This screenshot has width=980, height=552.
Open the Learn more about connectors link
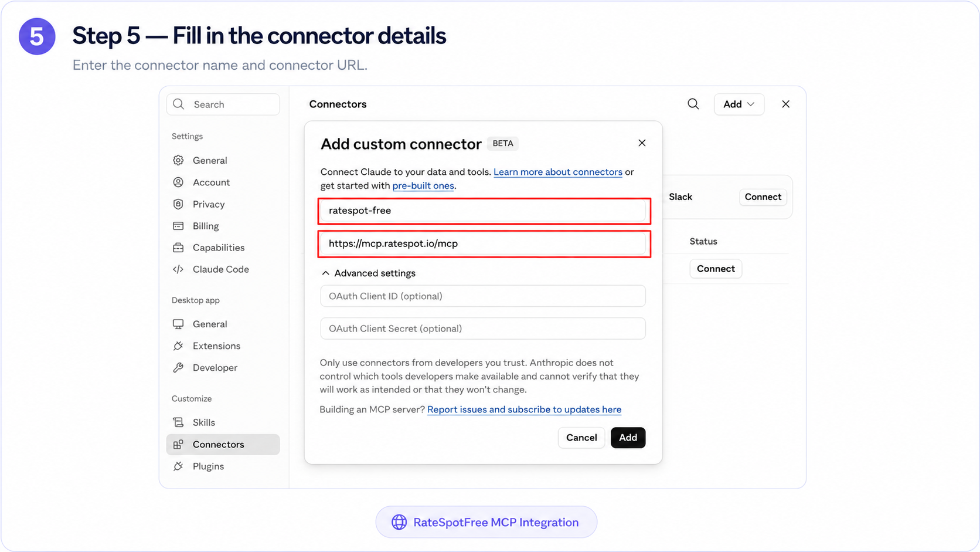[558, 172]
